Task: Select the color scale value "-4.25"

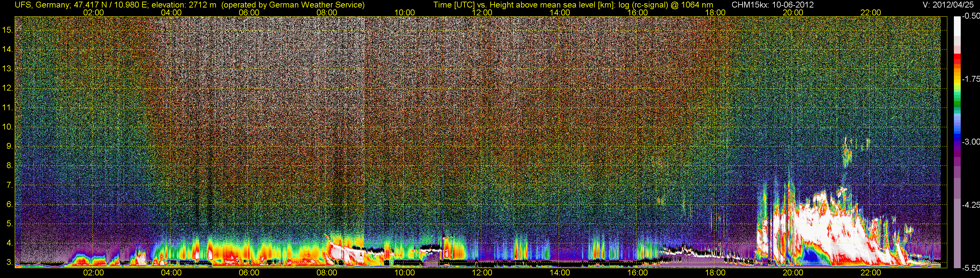Action: [971, 205]
